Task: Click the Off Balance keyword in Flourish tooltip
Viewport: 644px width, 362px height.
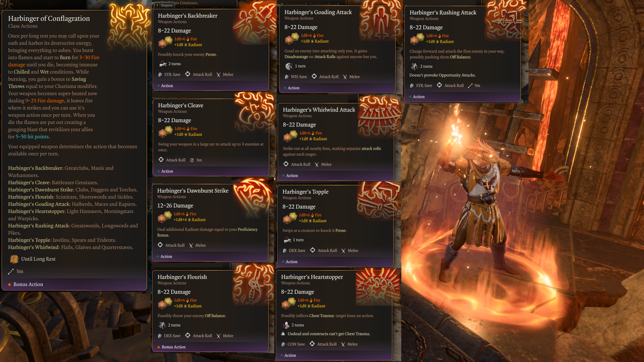Action: (215, 316)
